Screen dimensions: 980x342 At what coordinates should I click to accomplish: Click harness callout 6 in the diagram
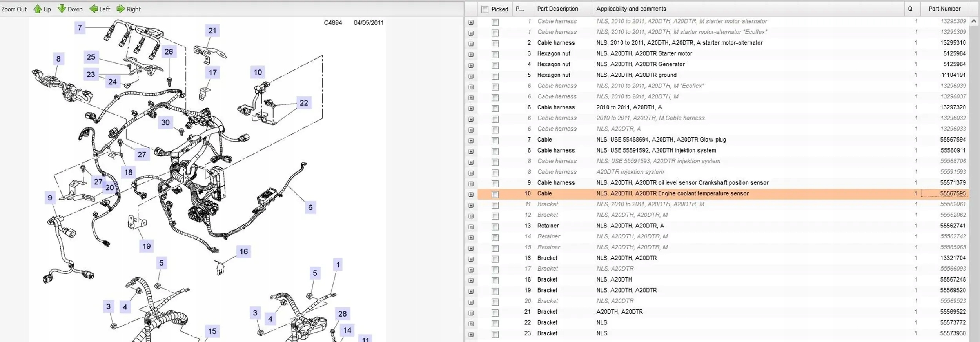(x=310, y=207)
